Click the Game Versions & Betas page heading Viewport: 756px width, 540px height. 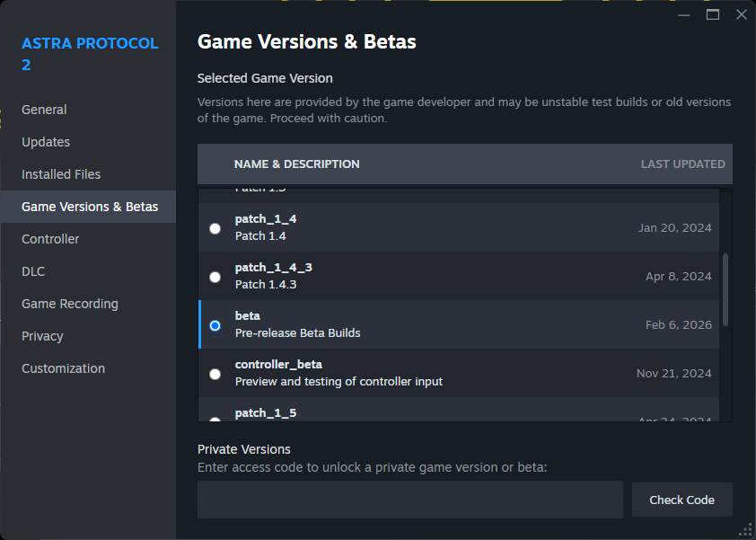point(307,42)
